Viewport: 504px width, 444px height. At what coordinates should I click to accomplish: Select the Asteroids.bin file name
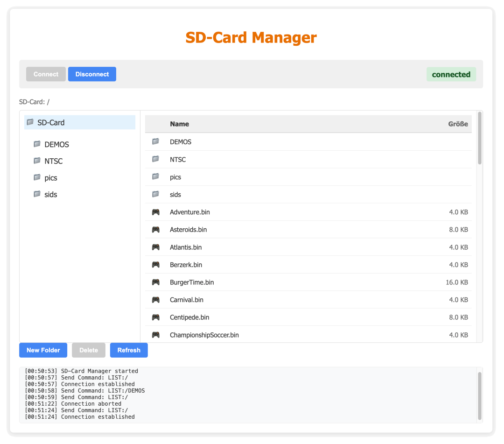click(x=189, y=230)
